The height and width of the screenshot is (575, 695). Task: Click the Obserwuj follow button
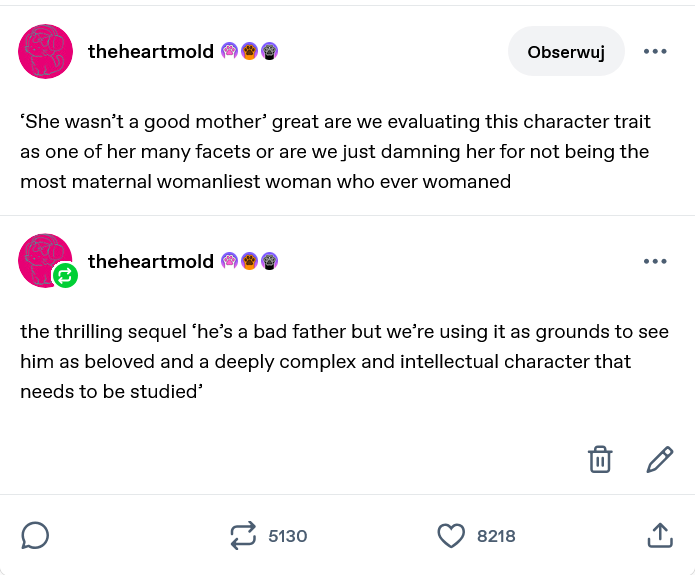click(566, 51)
